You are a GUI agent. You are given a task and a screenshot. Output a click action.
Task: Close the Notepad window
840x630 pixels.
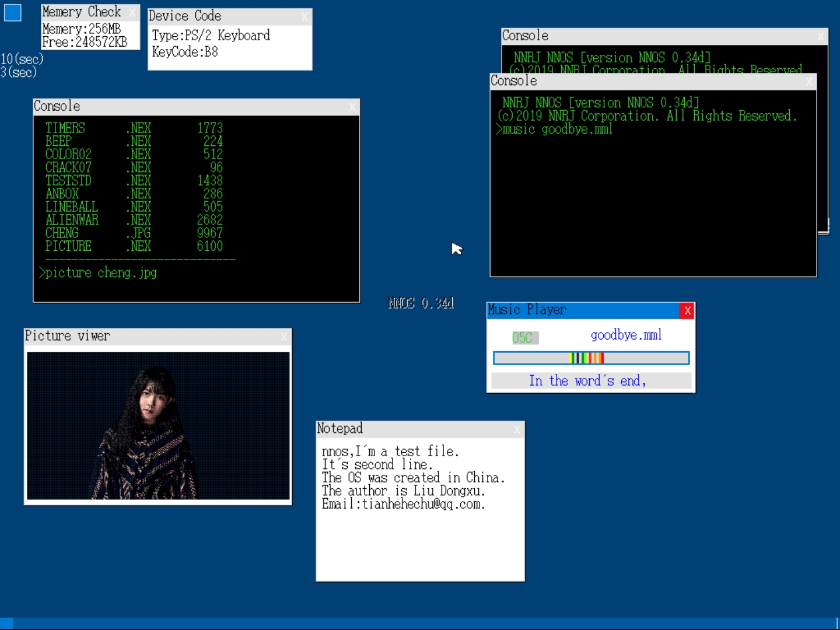517,429
